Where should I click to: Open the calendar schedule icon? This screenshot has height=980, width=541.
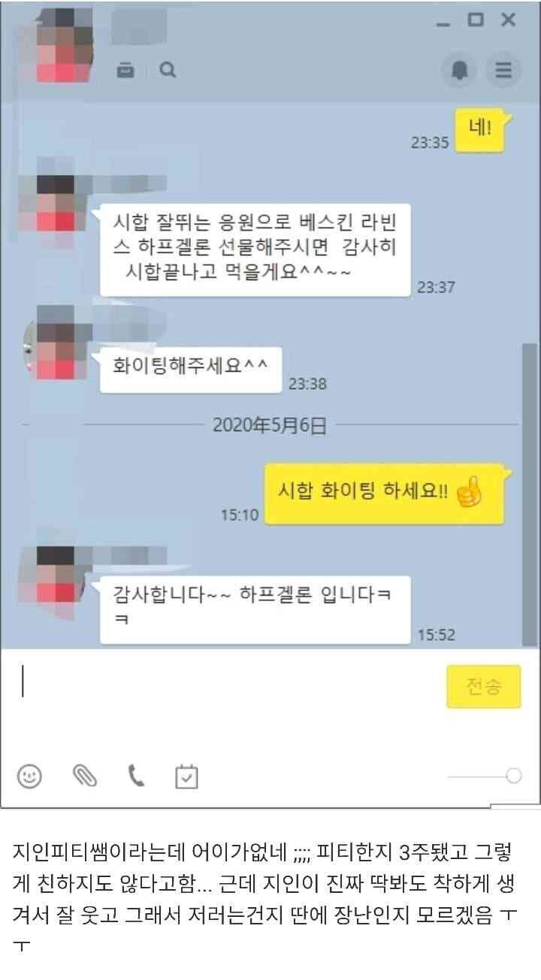tap(186, 776)
